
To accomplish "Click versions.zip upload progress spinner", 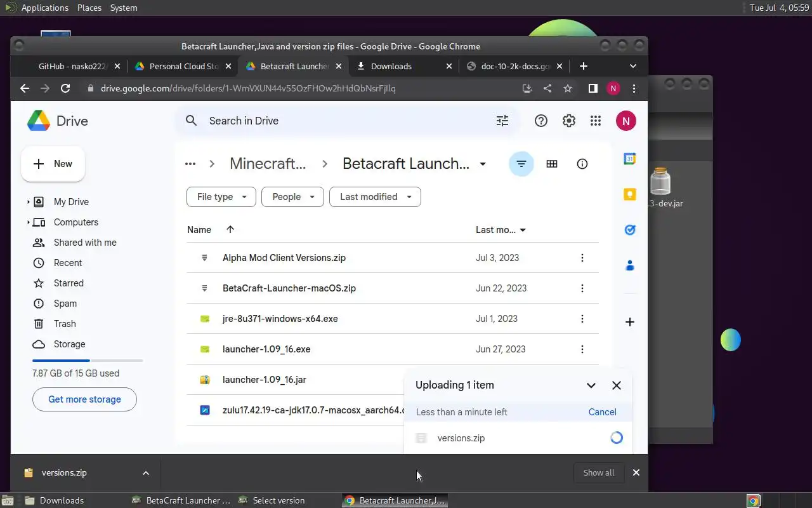I will (617, 438).
